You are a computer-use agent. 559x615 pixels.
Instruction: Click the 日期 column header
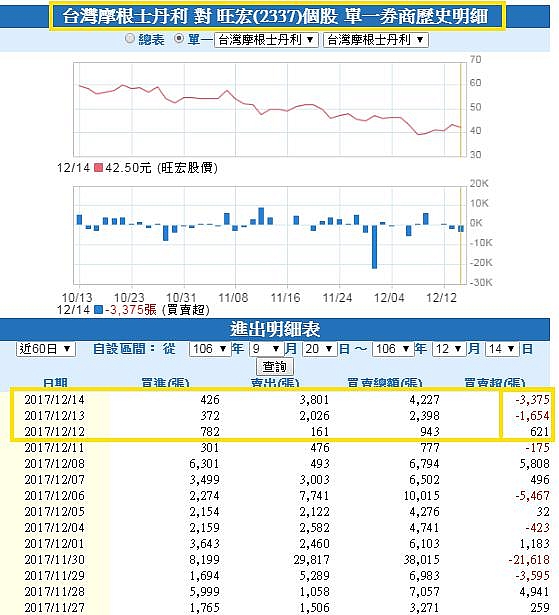(x=55, y=383)
